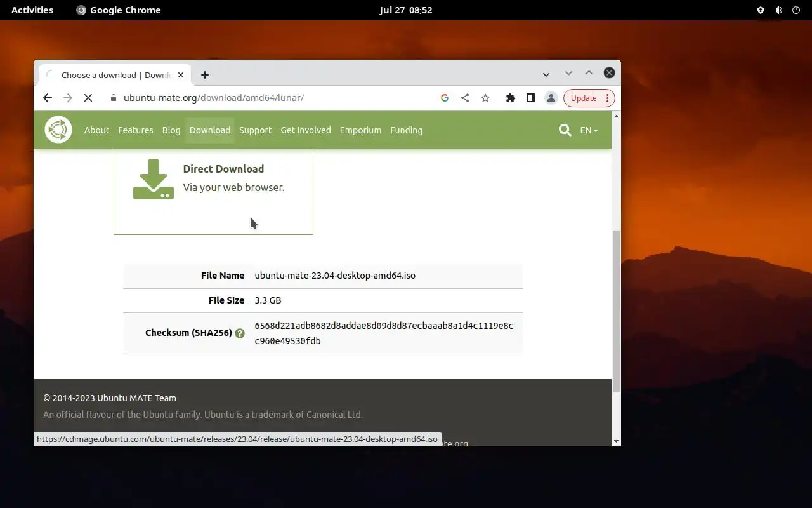
Task: Click file name ubuntu-mate-23.04-desktop-amd64.iso
Action: (x=335, y=276)
